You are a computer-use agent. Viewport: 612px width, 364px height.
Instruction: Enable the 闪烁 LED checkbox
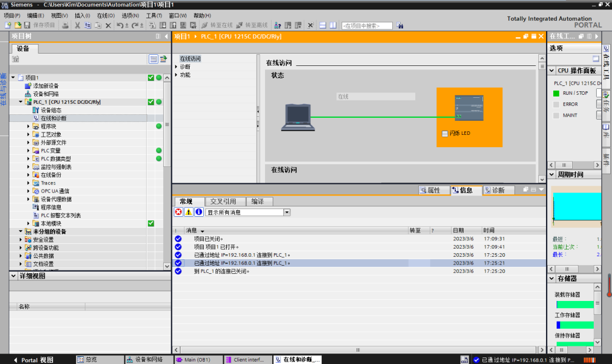click(445, 133)
